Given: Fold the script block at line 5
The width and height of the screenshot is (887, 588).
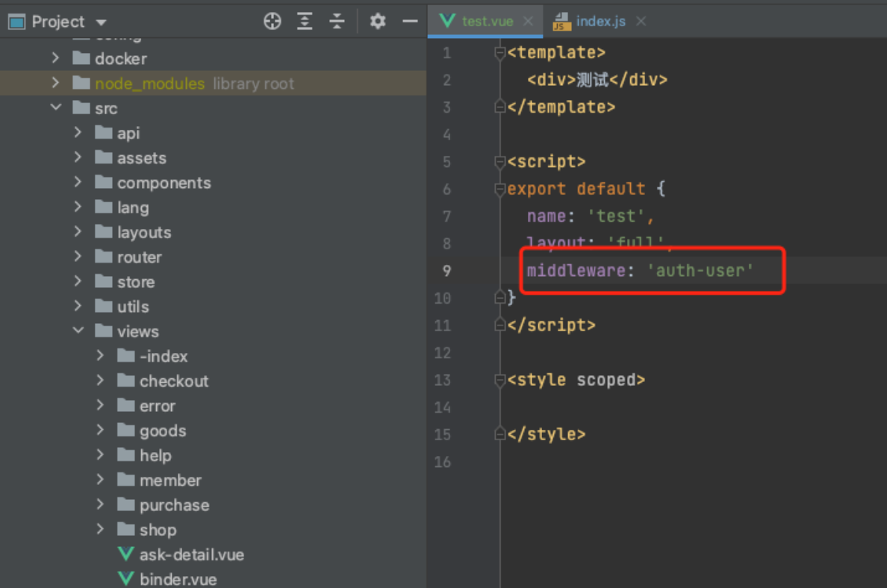Looking at the screenshot, I should pos(499,162).
